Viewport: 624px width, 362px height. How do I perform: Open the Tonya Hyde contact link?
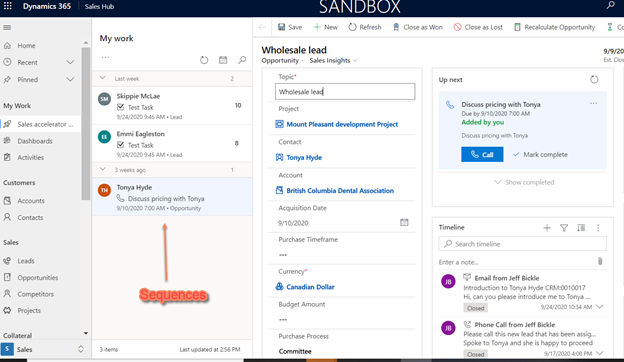pyautogui.click(x=304, y=158)
